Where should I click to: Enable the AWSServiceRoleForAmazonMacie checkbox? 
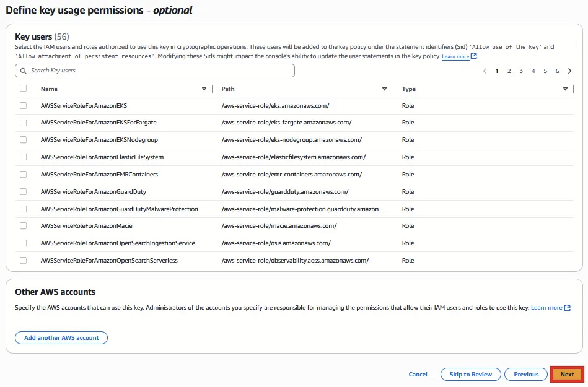point(24,226)
